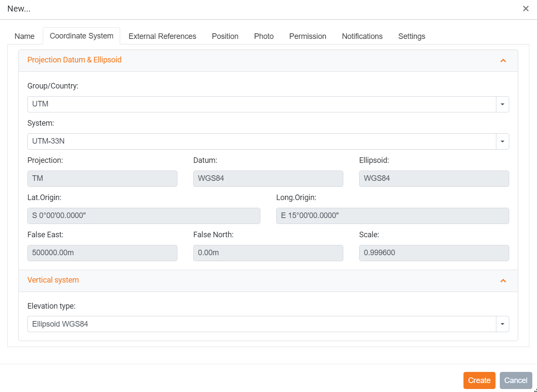Switch to the Name tab
The image size is (537, 392).
coord(24,36)
